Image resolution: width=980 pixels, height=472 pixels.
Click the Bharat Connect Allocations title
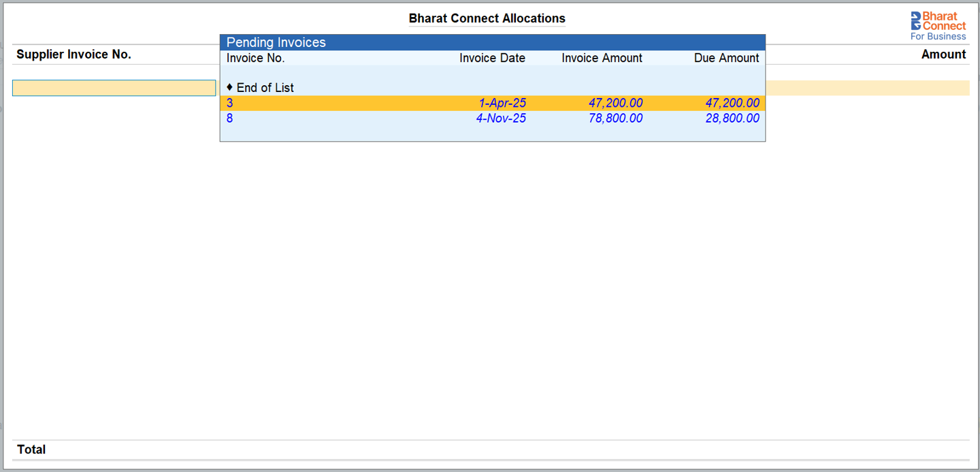(487, 18)
